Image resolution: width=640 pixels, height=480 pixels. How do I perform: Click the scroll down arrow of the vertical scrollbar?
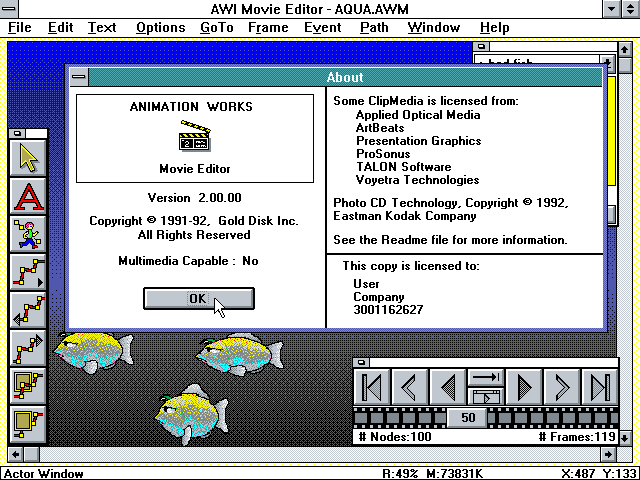pyautogui.click(x=624, y=438)
